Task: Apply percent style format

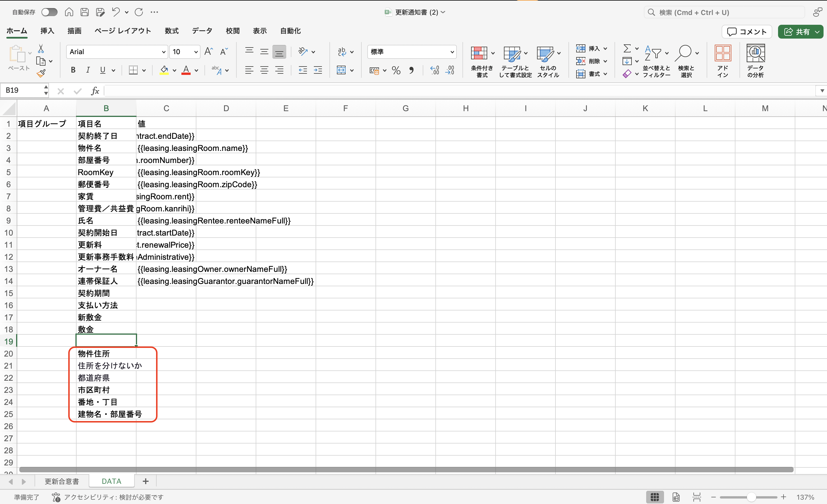Action: pyautogui.click(x=396, y=71)
